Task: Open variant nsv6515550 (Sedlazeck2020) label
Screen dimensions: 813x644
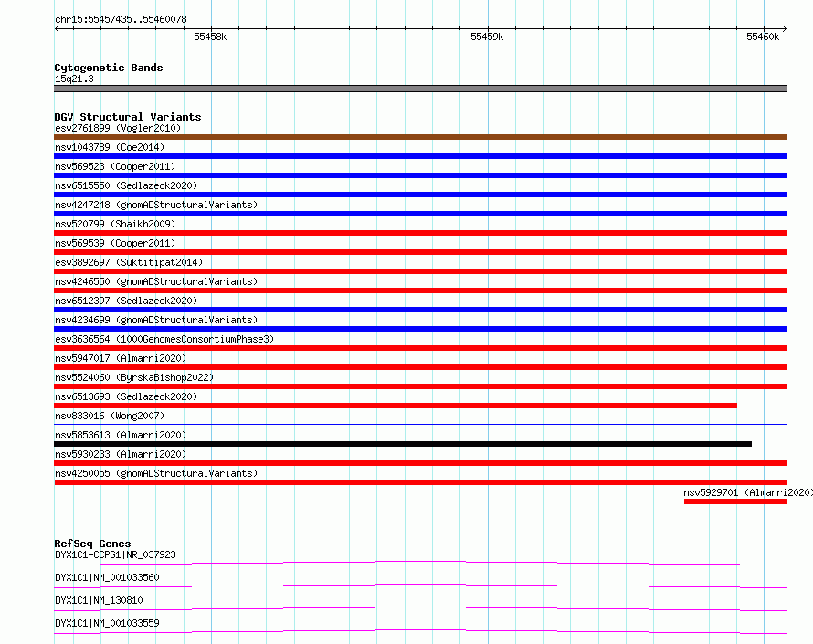Action: click(126, 185)
